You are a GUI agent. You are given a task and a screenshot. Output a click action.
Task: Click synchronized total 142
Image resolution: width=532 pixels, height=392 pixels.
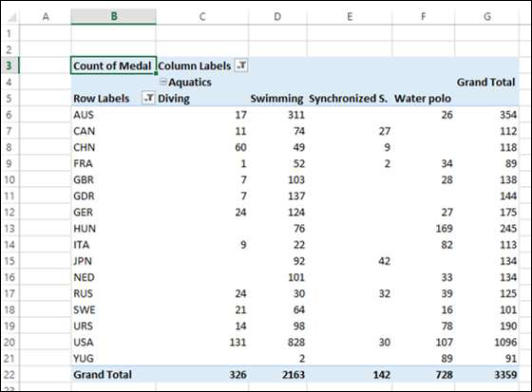(x=382, y=375)
